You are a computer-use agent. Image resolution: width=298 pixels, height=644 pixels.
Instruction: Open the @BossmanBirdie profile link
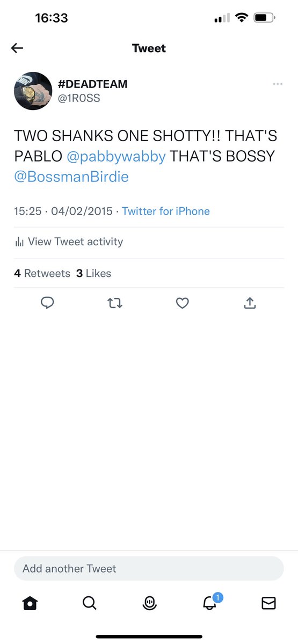click(71, 177)
